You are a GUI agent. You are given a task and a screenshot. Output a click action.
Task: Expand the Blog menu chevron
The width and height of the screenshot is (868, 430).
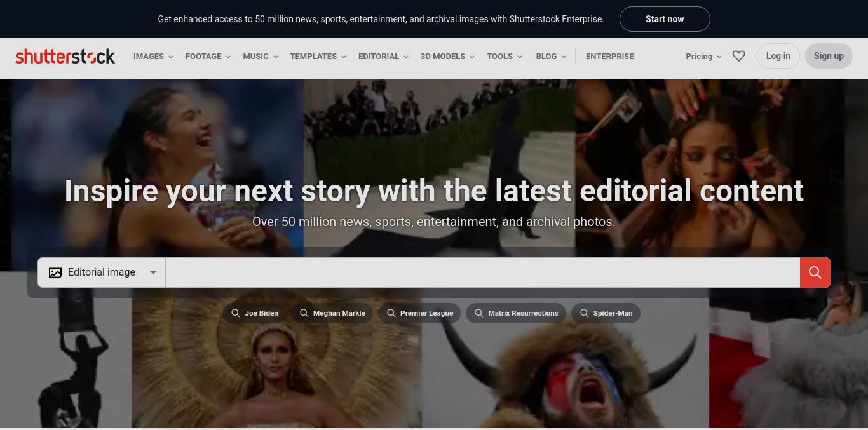click(564, 57)
